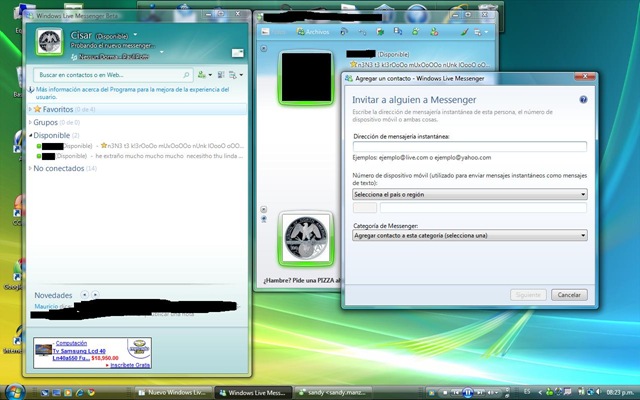Click the Inscríbete Gratis ad link
The image size is (640, 400).
(x=130, y=365)
